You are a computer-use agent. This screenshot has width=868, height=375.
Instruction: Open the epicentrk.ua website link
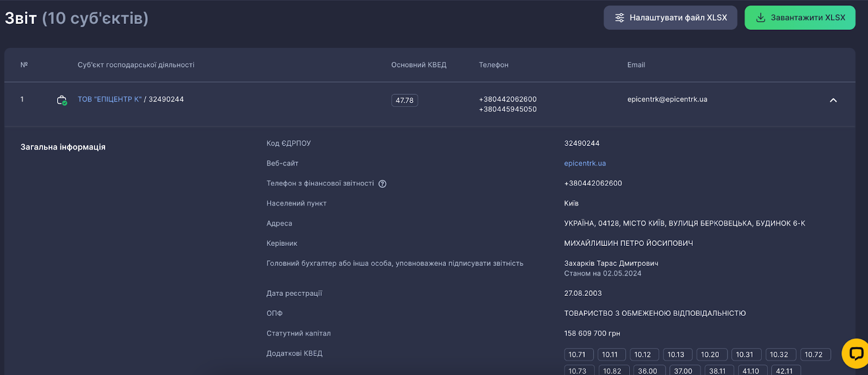pyautogui.click(x=585, y=163)
